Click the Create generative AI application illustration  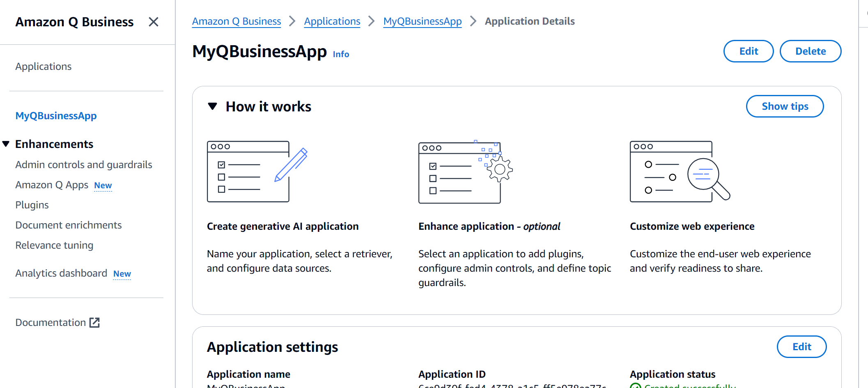(257, 171)
